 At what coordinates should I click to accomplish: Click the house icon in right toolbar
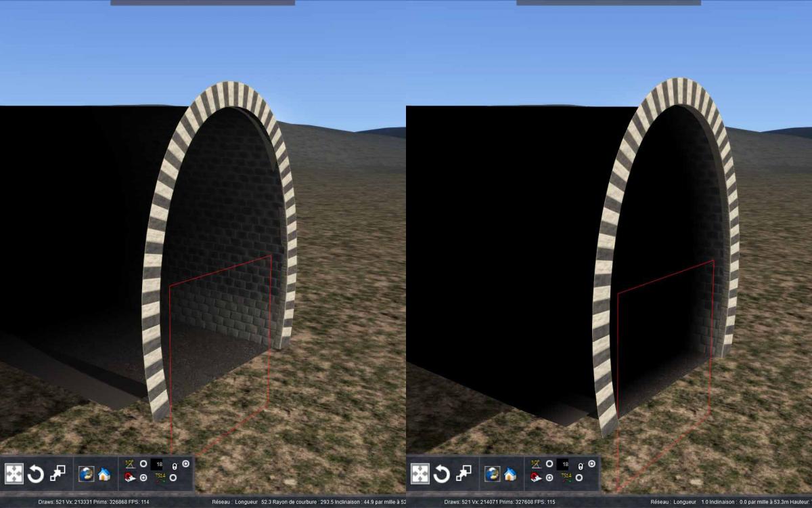pyautogui.click(x=510, y=474)
